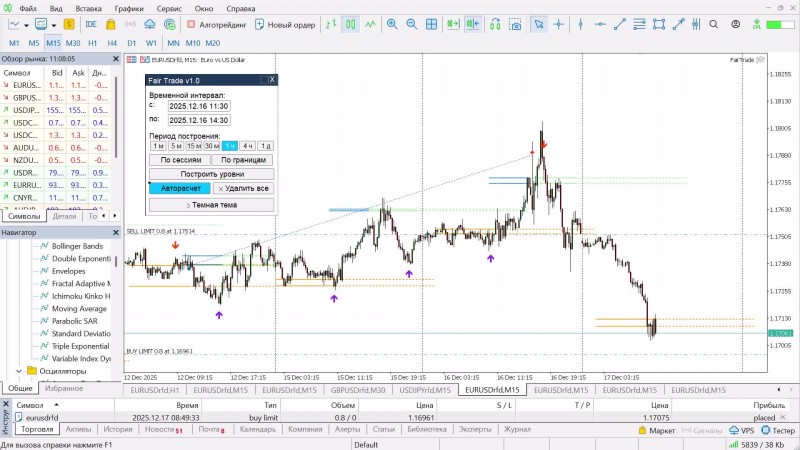Image resolution: width=800 pixels, height=450 pixels.
Task: Select the crosshair tool
Action: tap(559, 24)
